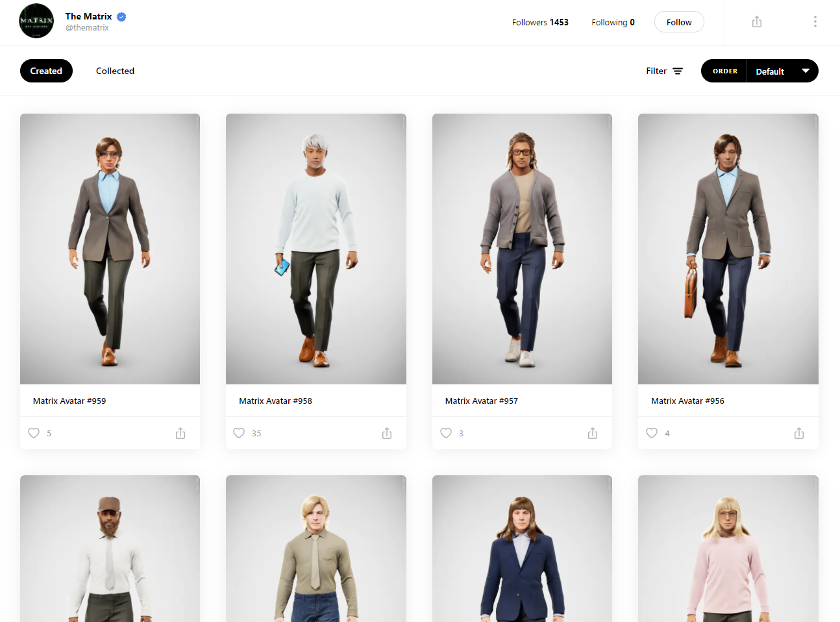Click The Matrix profile avatar logo
840x622 pixels.
coord(36,21)
